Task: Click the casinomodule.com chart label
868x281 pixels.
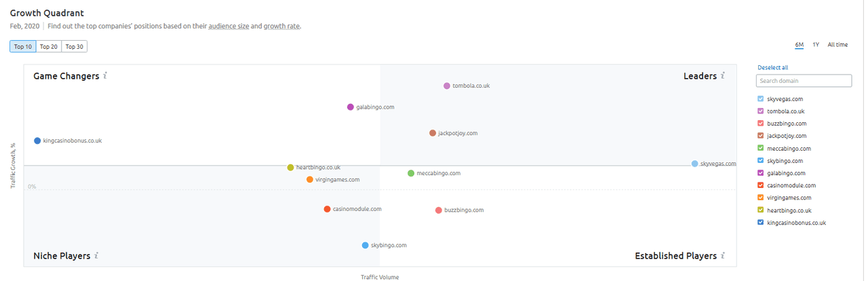Action: pyautogui.click(x=357, y=209)
